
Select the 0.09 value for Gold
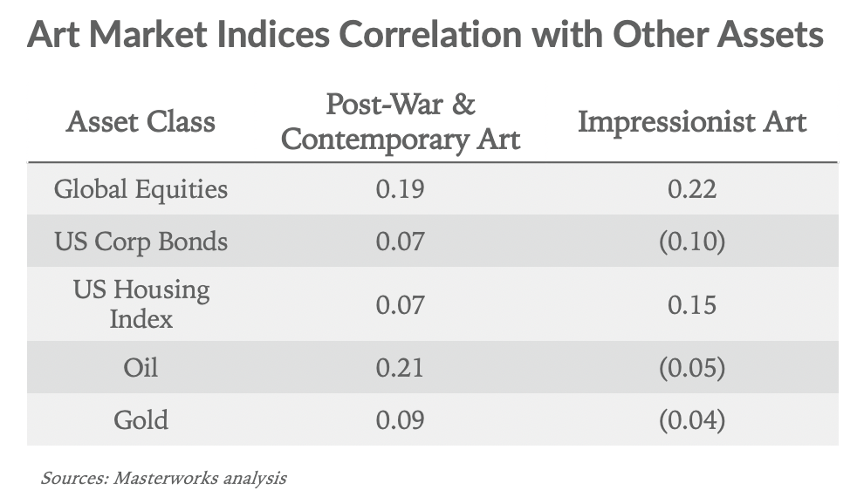pyautogui.click(x=400, y=419)
